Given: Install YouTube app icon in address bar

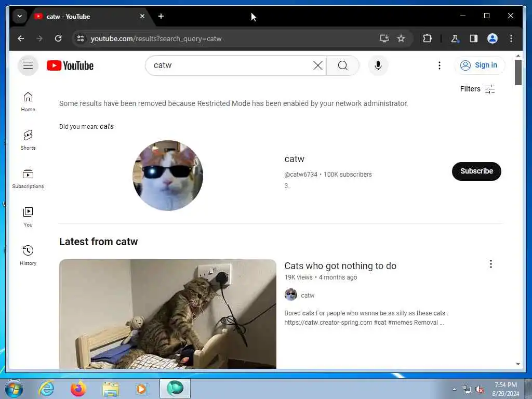Looking at the screenshot, I should pyautogui.click(x=384, y=38).
